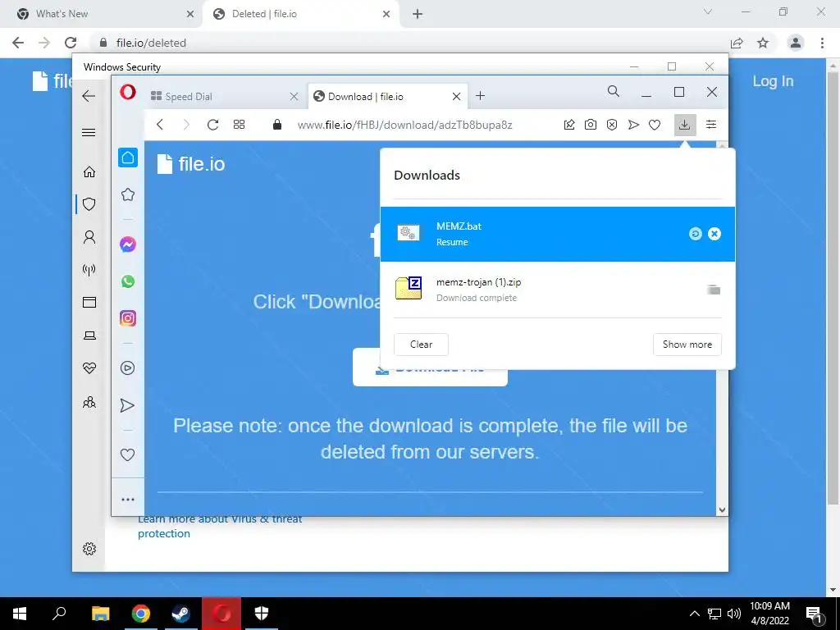Click the Opera address bar URL
Screen dimensions: 840x630
click(x=404, y=125)
